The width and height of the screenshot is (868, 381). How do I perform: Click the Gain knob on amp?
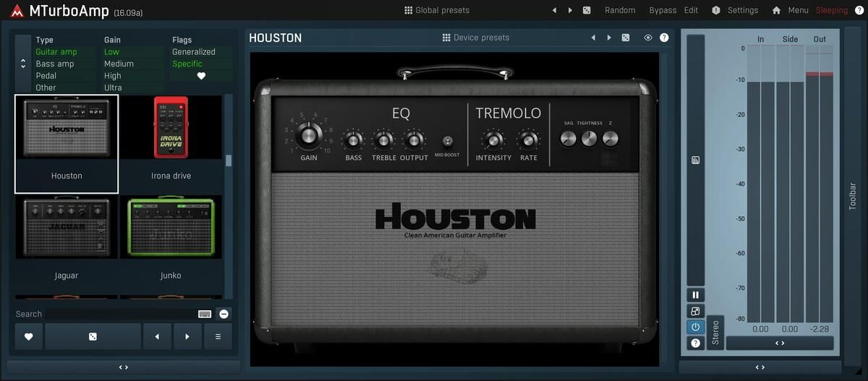[309, 134]
